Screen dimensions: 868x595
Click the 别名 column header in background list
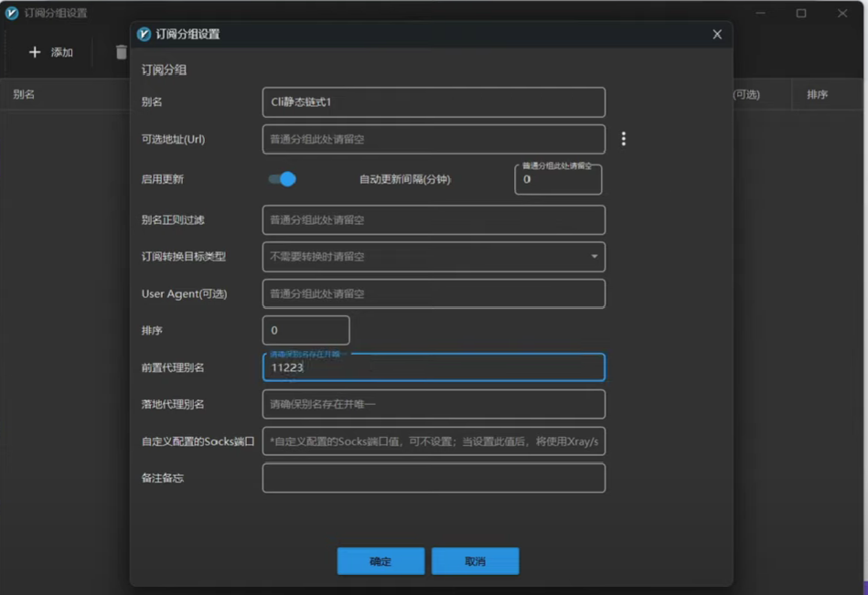(25, 94)
